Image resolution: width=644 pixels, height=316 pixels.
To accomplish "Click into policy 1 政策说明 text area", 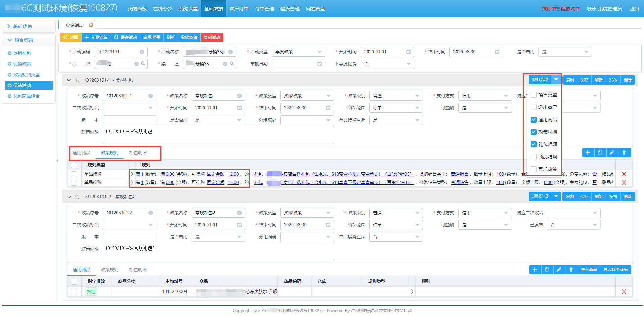I will (x=218, y=135).
